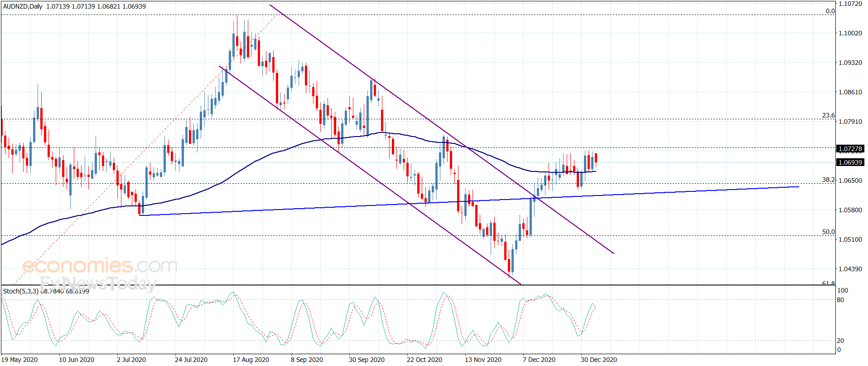Click the 0.0 Fibonacci level label
Screen dimensions: 868x366
830,11
